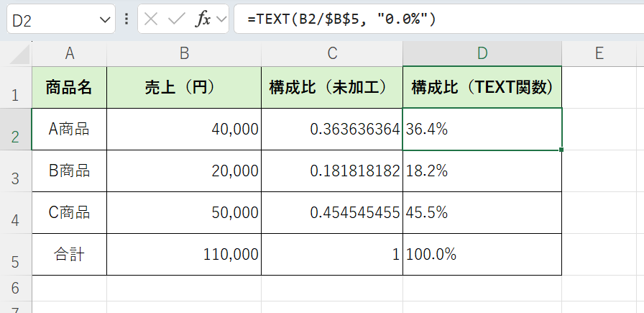Select the 合計 cell
The image size is (644, 313).
point(70,255)
